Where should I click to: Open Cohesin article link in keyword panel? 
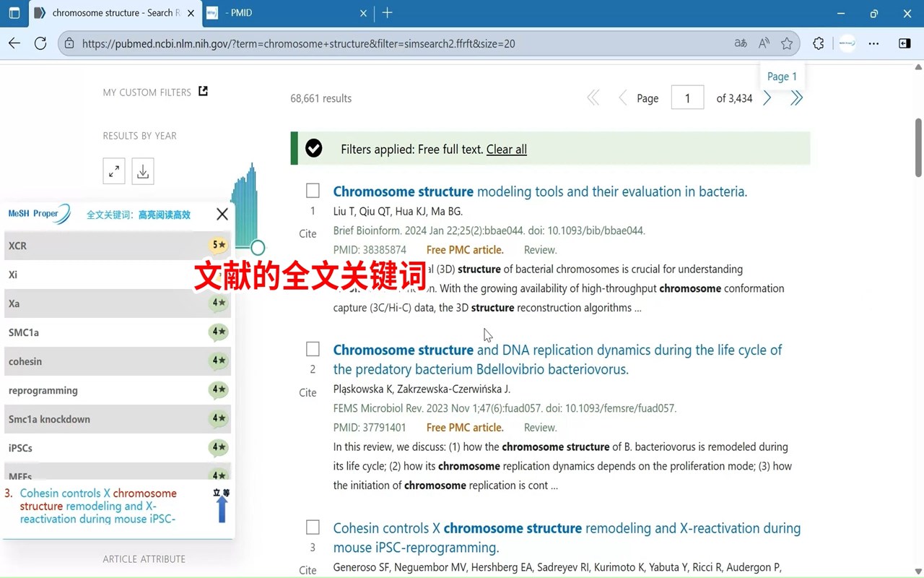[x=98, y=506]
